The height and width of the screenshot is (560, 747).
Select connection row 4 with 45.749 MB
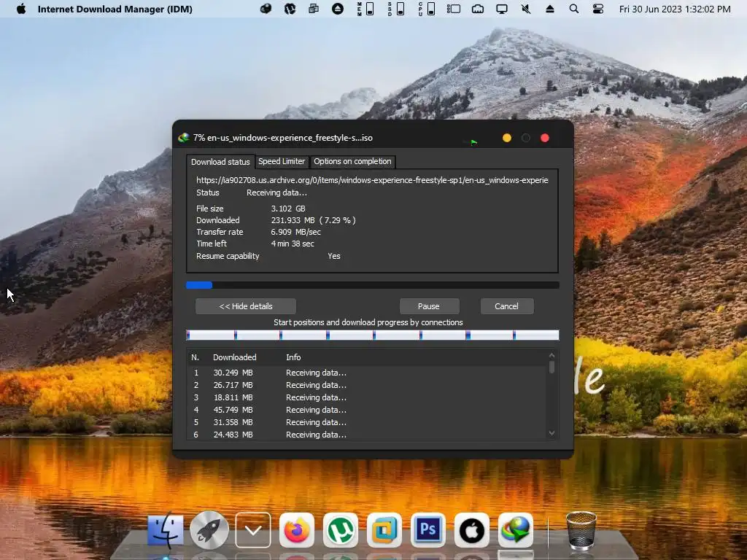coord(367,410)
